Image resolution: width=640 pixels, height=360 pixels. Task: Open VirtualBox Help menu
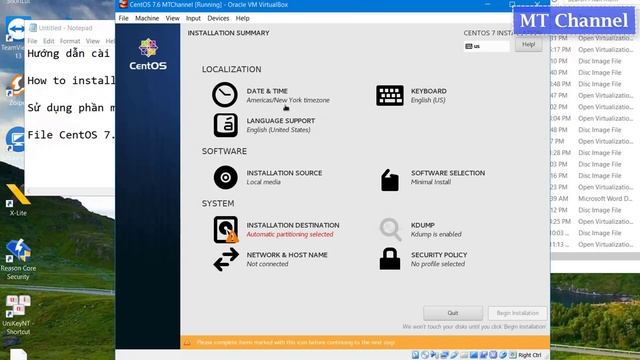pos(242,18)
